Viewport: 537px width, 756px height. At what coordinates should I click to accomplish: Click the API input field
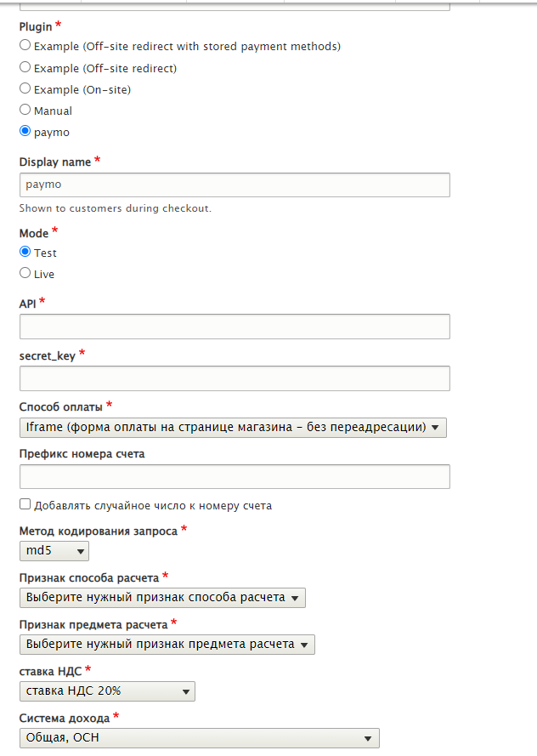click(x=234, y=326)
